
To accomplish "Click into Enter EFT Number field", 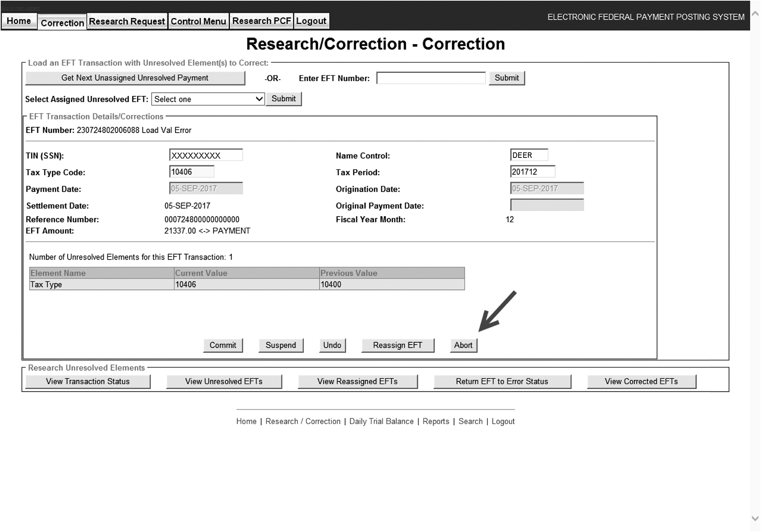I will 431,78.
